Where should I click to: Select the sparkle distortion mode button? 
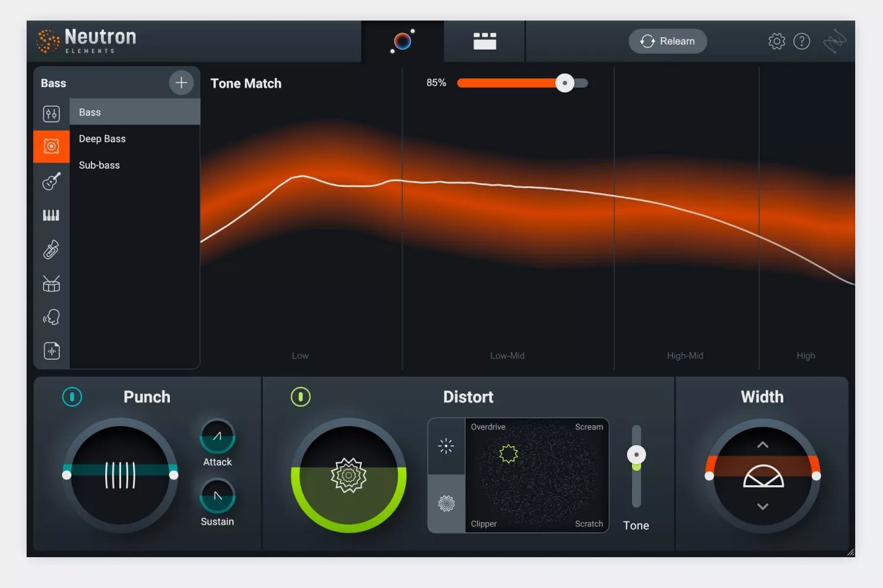click(446, 446)
